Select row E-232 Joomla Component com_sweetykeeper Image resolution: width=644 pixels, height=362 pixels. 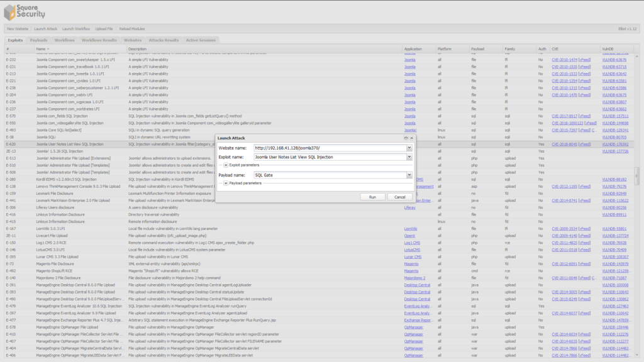[x=319, y=60]
